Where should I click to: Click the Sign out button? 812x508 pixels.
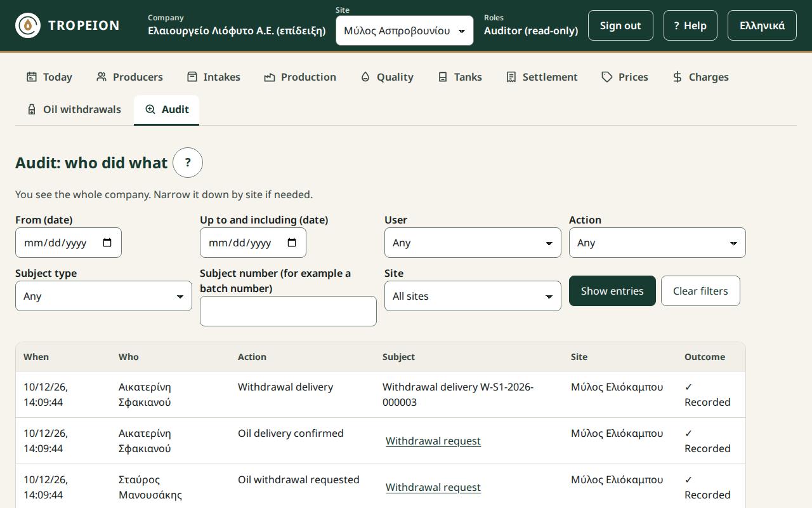click(620, 25)
